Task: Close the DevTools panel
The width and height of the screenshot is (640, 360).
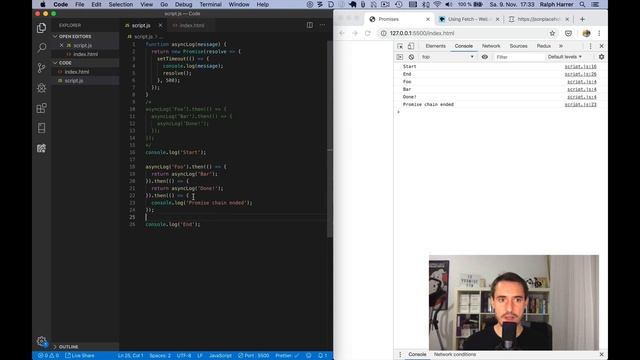Action: tap(601, 46)
